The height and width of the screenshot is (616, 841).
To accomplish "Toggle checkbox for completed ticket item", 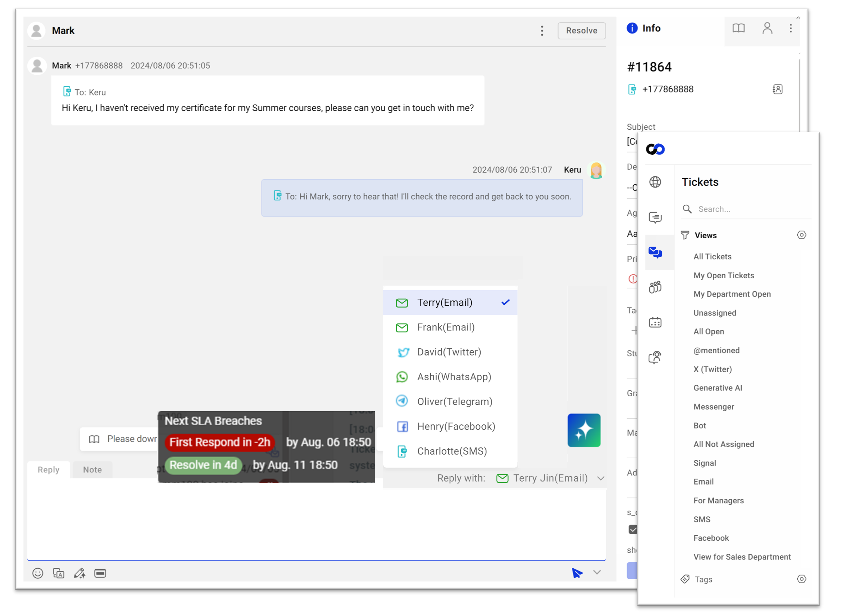I will [x=633, y=529].
